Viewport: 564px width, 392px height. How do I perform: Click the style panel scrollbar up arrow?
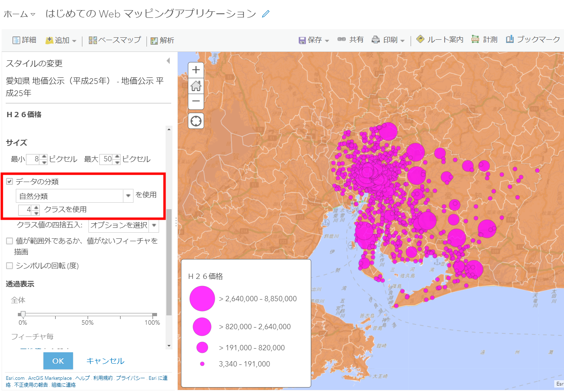[169, 129]
